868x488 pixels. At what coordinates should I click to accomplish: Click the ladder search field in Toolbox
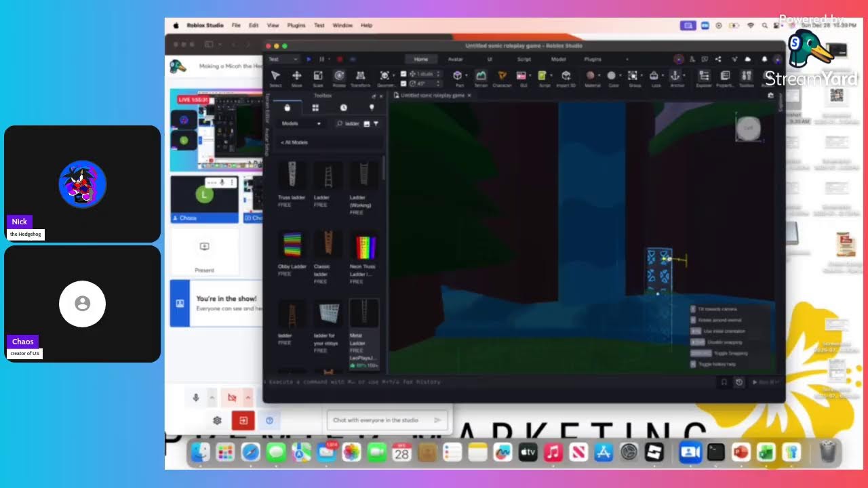(351, 123)
